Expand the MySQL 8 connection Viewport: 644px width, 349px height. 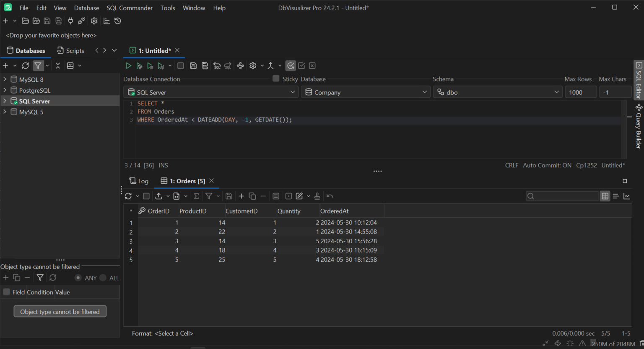5,79
